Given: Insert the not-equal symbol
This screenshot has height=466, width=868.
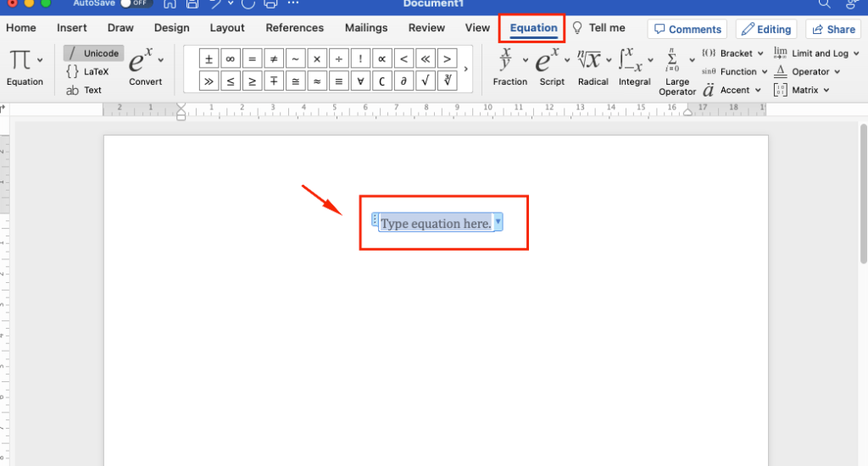Looking at the screenshot, I should click(x=274, y=58).
